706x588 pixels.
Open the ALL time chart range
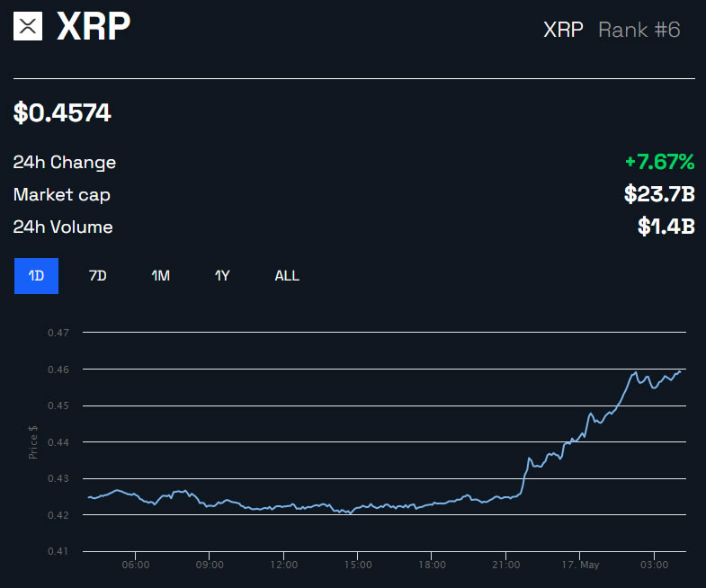click(287, 276)
